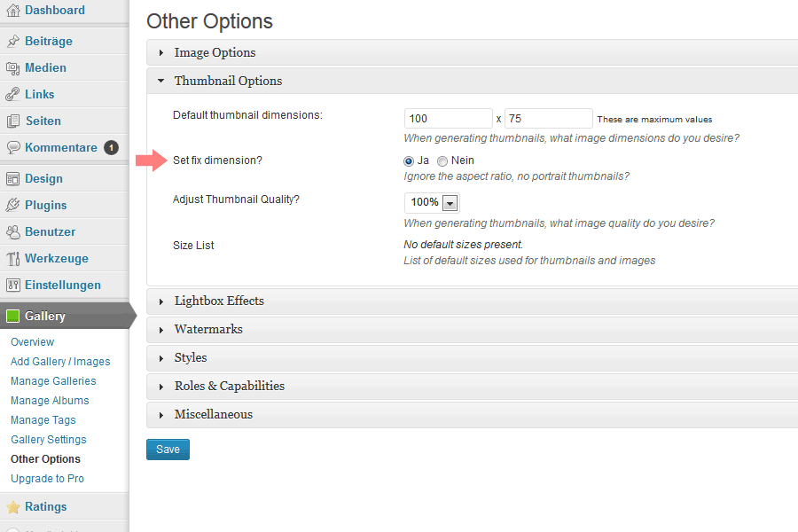Open Gallery Settings in the sidebar

49,440
